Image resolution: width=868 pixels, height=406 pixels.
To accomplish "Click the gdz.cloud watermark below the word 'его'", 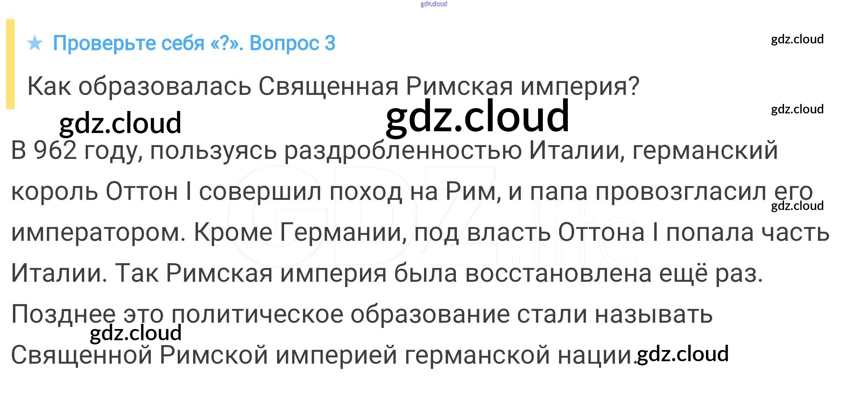I will [x=797, y=206].
